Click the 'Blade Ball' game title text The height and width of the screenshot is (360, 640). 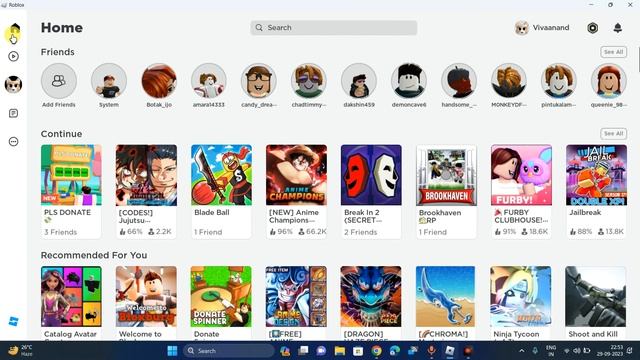211,212
